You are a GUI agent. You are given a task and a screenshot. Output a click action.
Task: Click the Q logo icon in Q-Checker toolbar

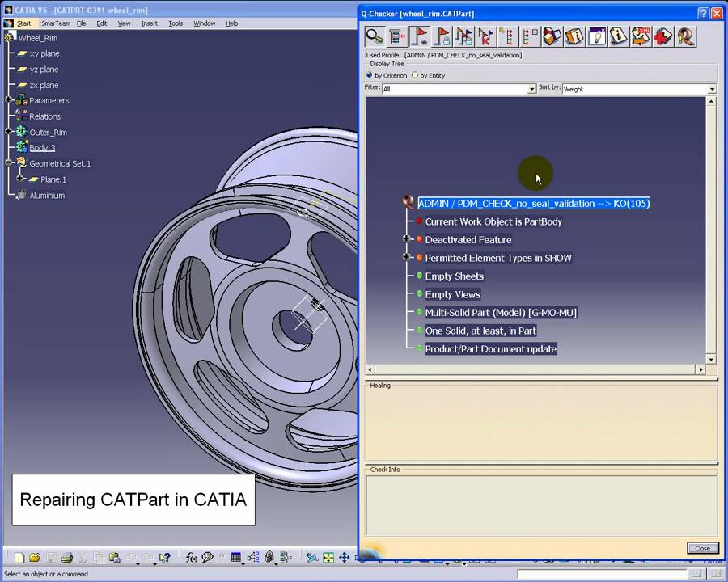click(x=685, y=36)
